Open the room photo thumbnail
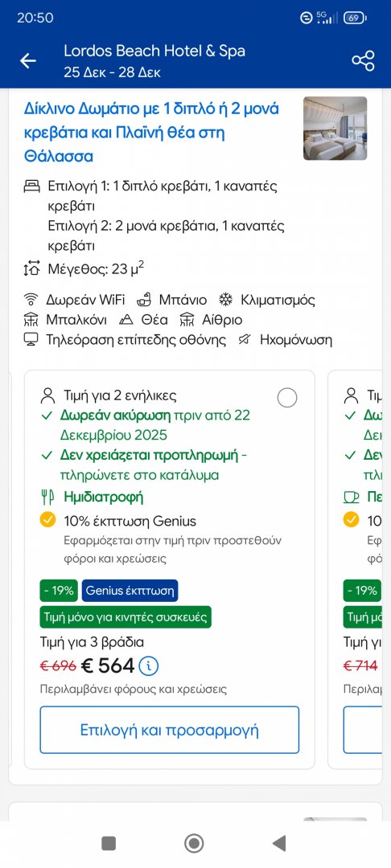The height and width of the screenshot is (868, 391). click(x=335, y=129)
